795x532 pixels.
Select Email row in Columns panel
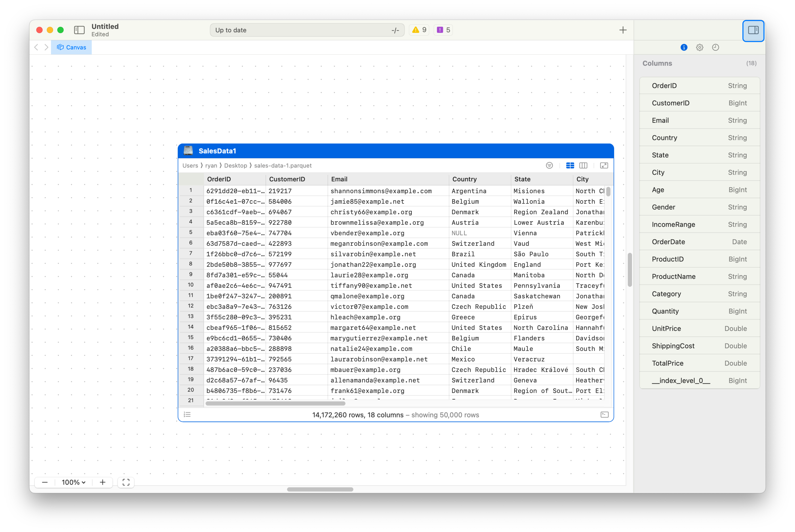click(699, 120)
